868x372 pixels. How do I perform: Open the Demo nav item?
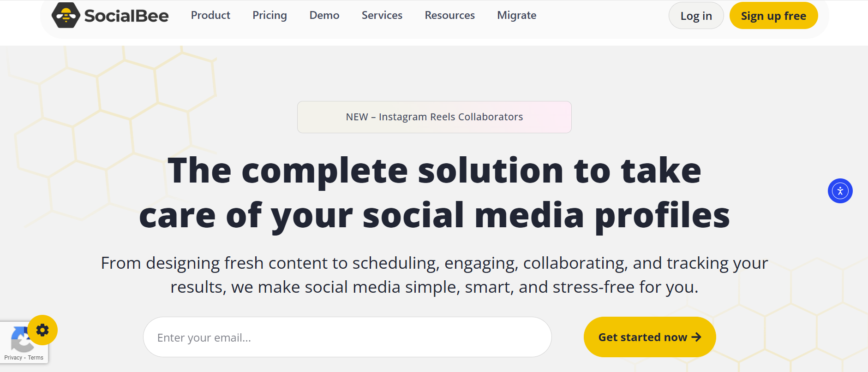[x=324, y=15]
